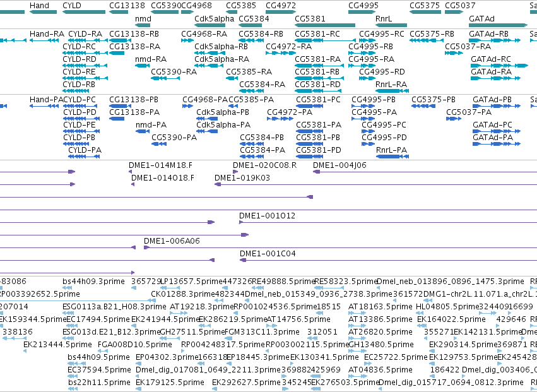Click transcript GATAd-RC
Screen dimensions: 537x392
point(499,66)
